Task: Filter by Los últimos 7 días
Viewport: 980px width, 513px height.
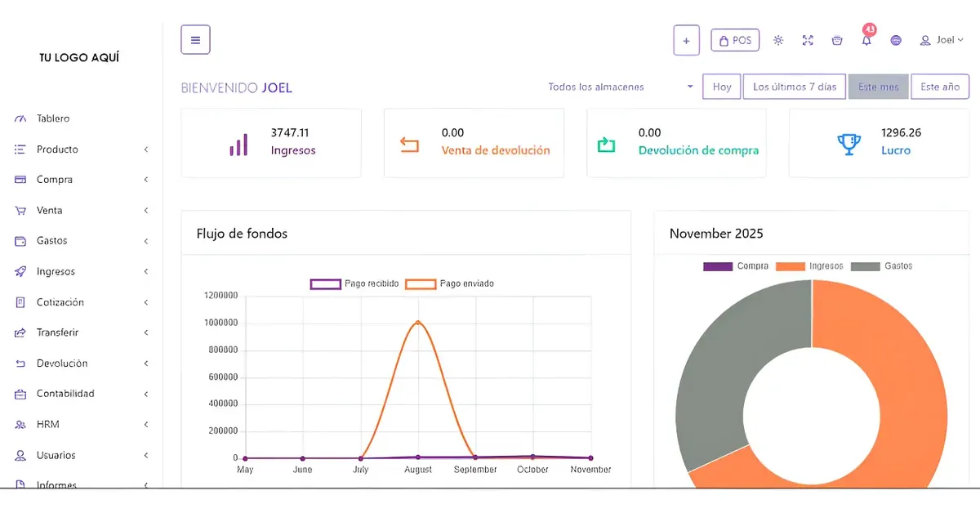Action: [795, 87]
